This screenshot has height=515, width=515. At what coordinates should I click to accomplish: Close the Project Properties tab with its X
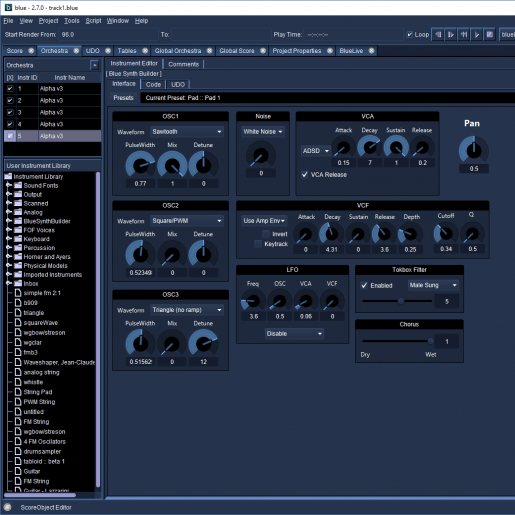click(x=330, y=51)
